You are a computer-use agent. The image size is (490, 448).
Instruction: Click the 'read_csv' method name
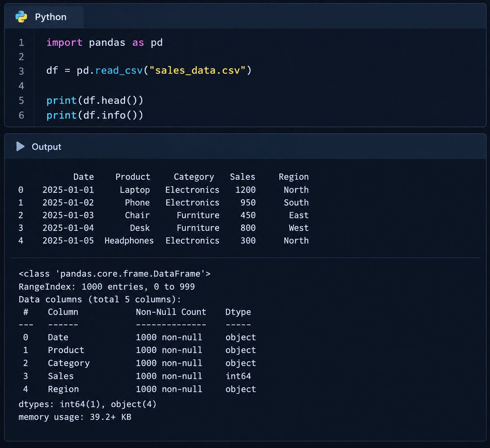click(x=119, y=71)
